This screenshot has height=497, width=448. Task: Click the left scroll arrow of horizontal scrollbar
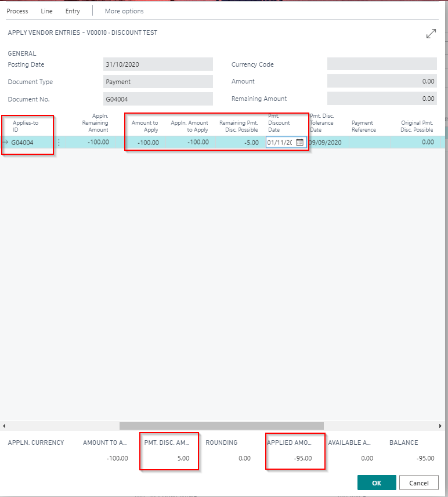click(4, 426)
